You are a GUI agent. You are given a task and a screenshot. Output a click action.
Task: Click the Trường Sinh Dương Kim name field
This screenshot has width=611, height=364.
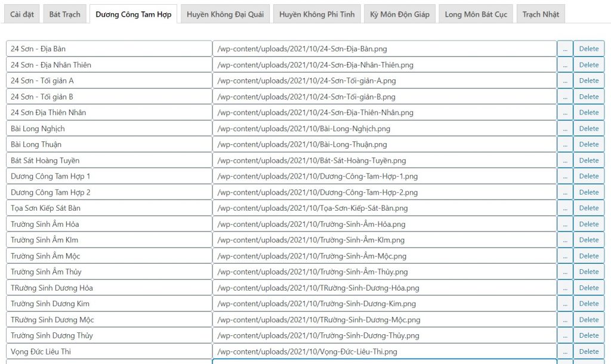pos(109,304)
